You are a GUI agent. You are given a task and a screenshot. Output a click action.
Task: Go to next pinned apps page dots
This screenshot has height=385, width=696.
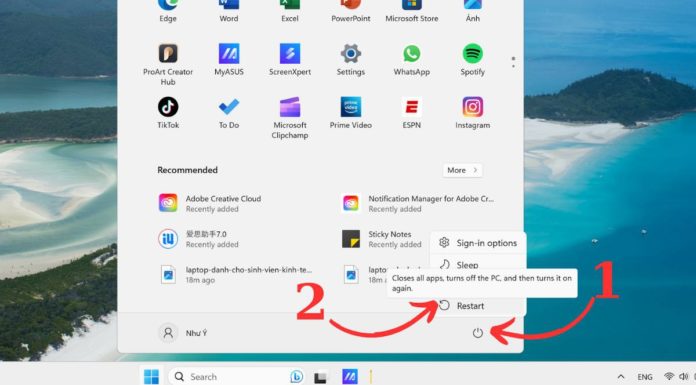tap(513, 62)
